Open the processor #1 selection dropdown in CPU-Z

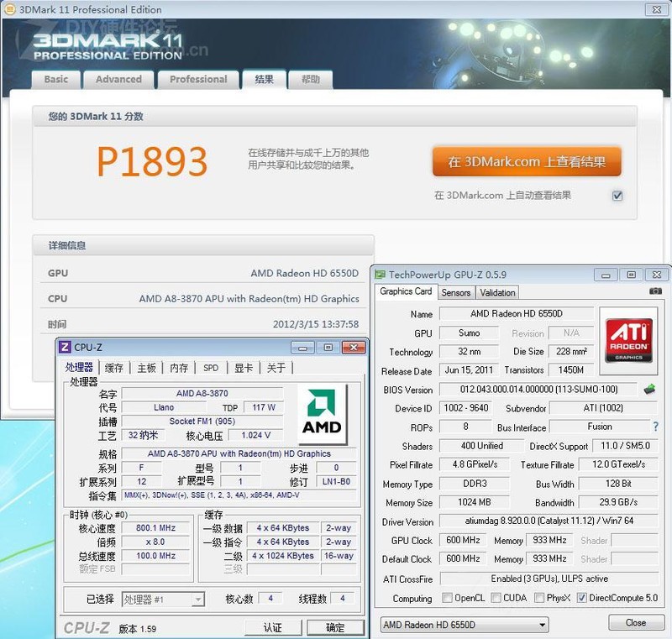click(x=163, y=600)
